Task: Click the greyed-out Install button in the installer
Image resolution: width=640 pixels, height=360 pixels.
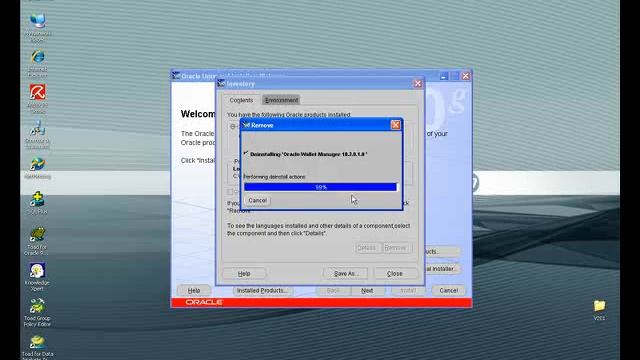Action: [x=408, y=291]
